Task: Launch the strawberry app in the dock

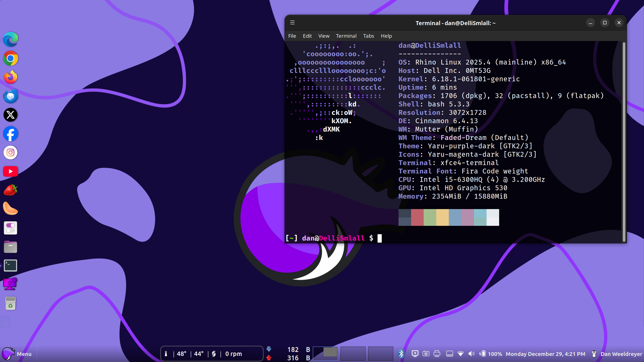Action: pos(10,190)
